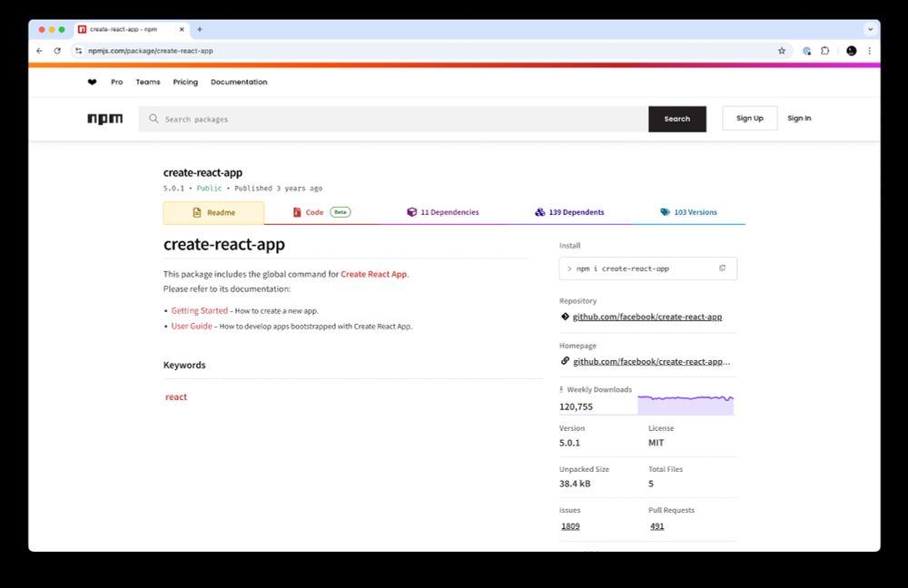The width and height of the screenshot is (908, 588).
Task: Reload the page
Action: click(x=57, y=51)
